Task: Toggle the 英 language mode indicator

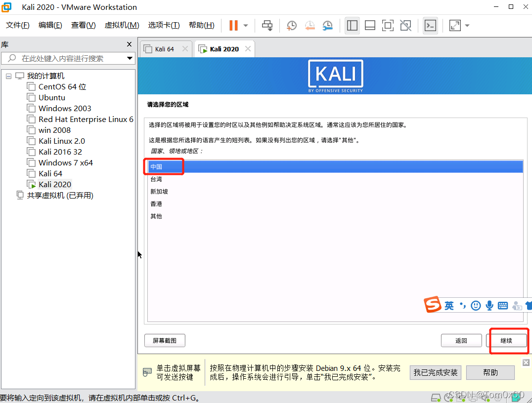Action: pyautogui.click(x=449, y=306)
